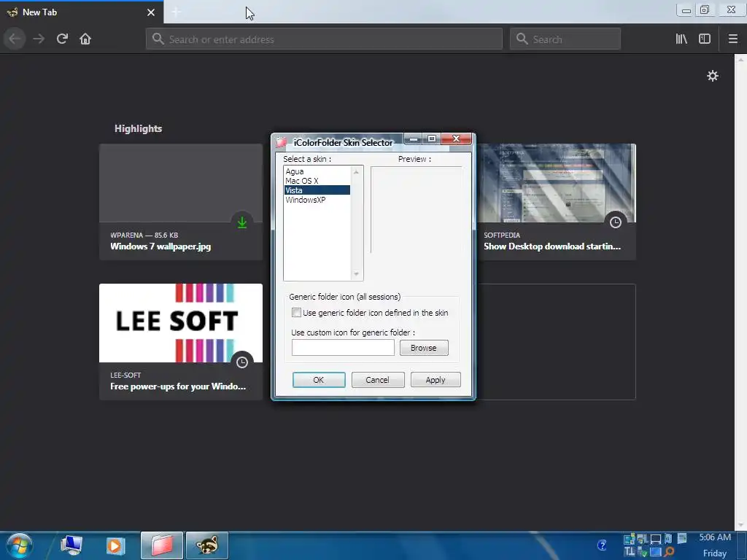Image resolution: width=747 pixels, height=560 pixels.
Task: Minimize the iColorFolder Skin Selector window
Action: [x=414, y=139]
